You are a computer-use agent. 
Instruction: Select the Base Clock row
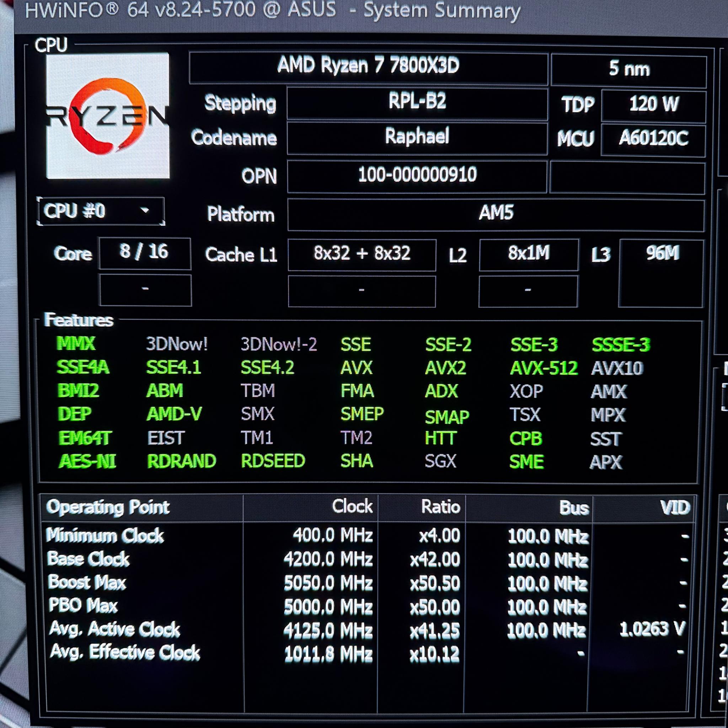pos(368,559)
